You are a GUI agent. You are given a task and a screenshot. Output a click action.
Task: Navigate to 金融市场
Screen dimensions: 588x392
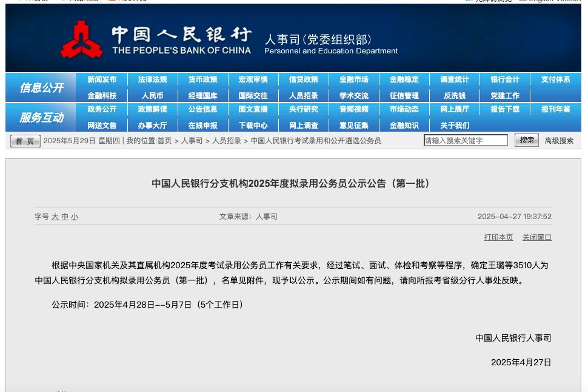click(354, 79)
